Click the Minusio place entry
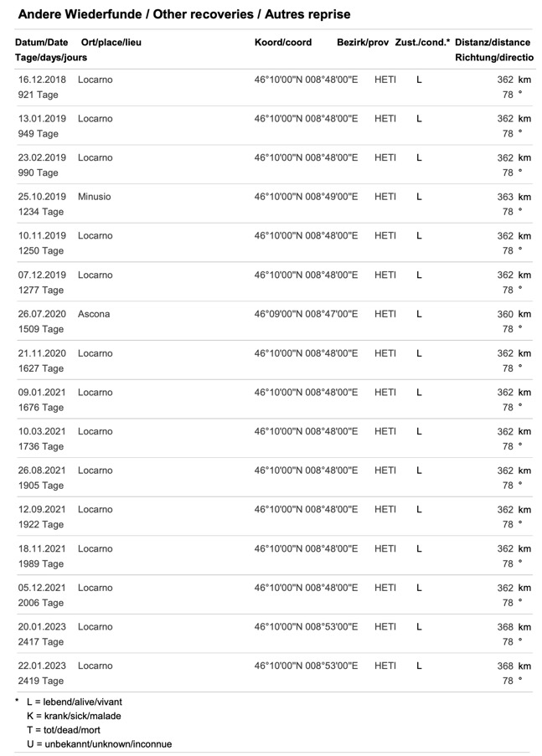542x756 pixels. point(94,197)
